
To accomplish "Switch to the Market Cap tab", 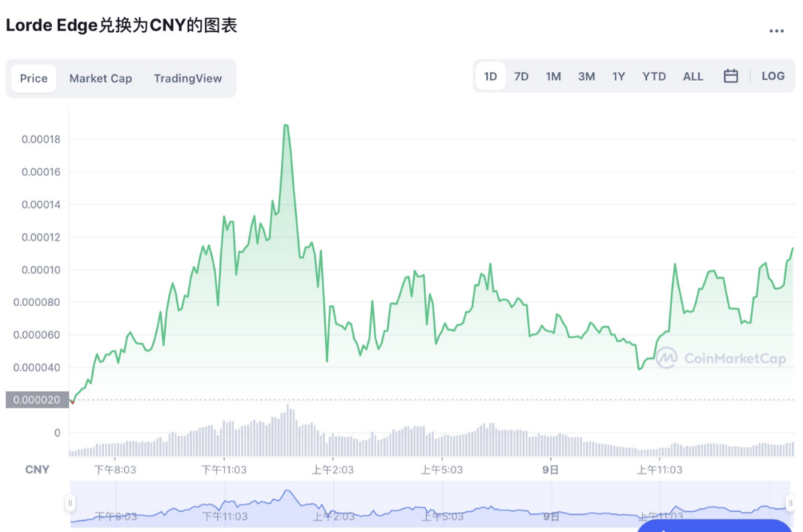I will pos(100,78).
